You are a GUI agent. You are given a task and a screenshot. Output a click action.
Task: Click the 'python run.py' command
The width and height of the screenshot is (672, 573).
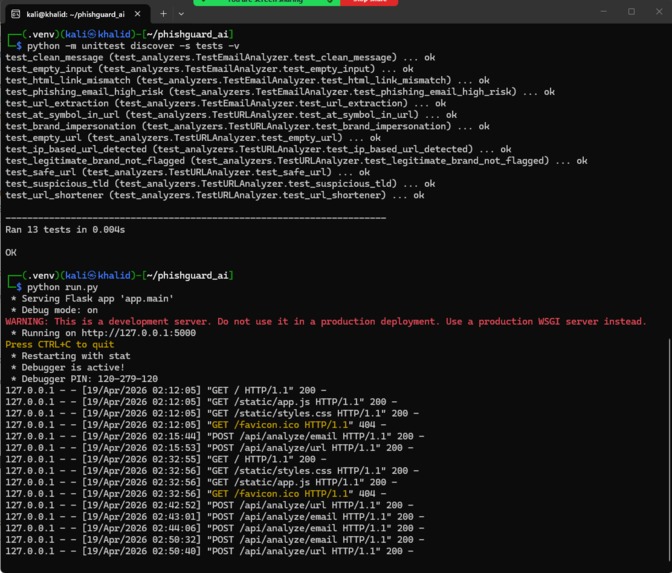(62, 287)
